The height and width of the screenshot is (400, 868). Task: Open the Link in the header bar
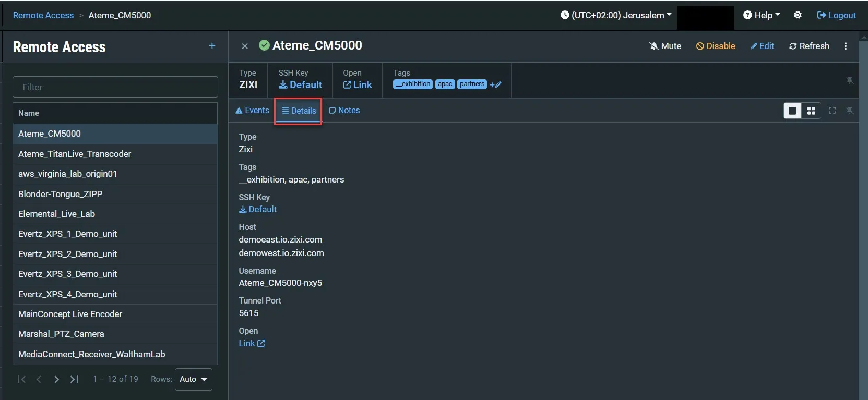click(x=358, y=84)
